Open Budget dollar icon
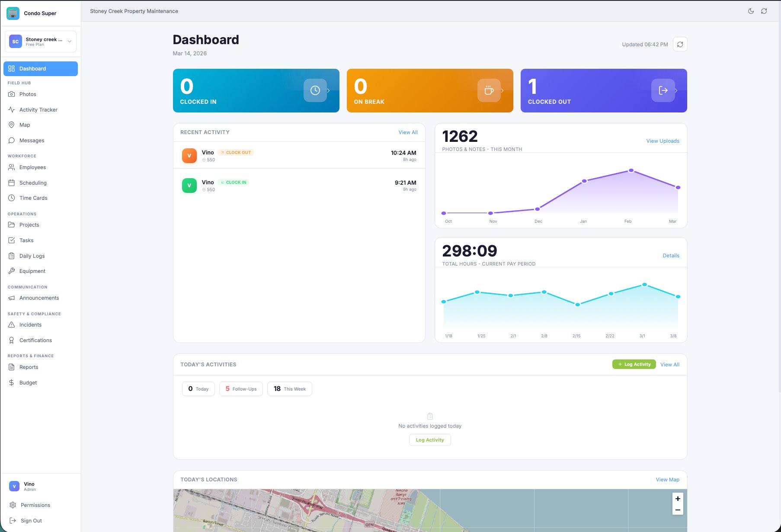 click(x=12, y=383)
